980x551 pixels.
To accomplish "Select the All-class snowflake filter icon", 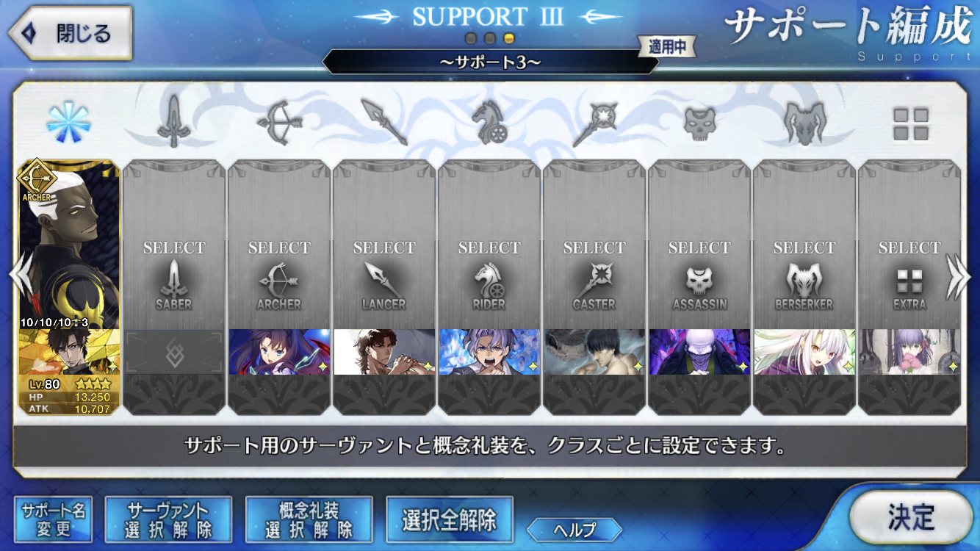I will click(68, 123).
